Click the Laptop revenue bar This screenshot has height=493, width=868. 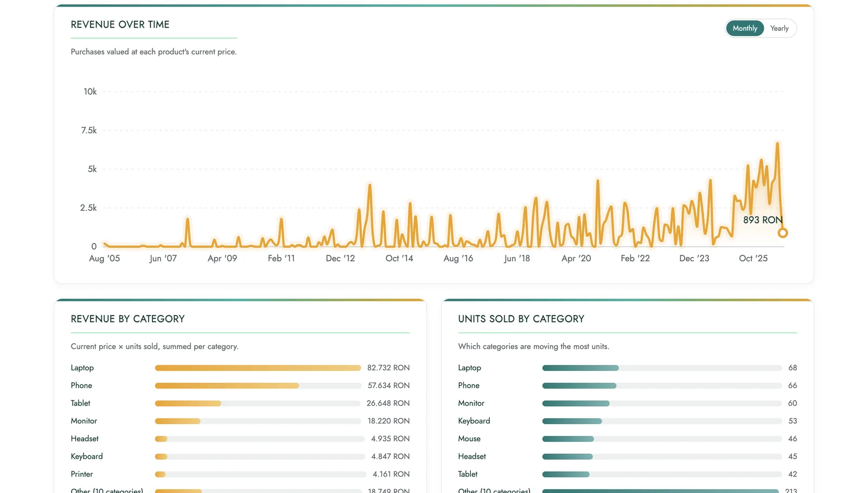[258, 368]
